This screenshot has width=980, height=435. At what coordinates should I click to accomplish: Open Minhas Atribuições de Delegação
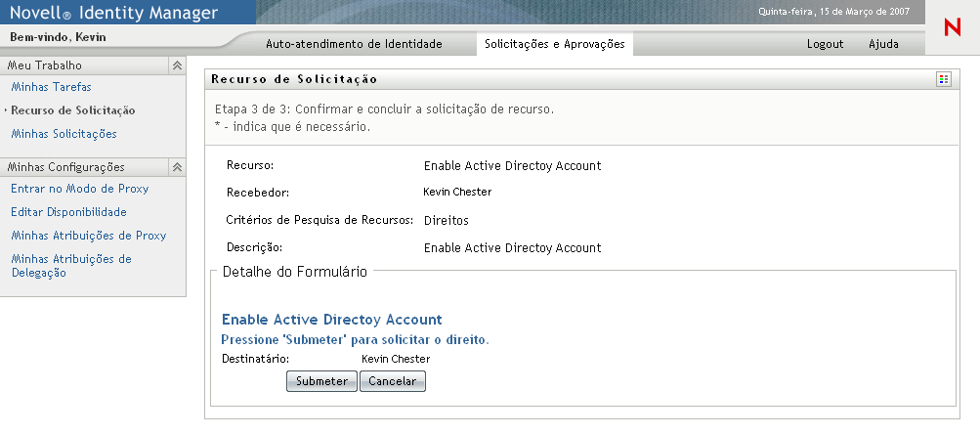point(70,266)
